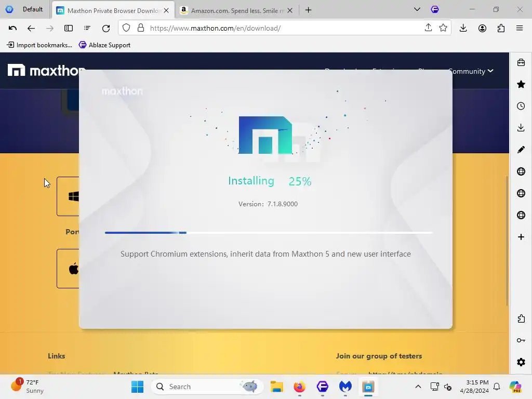The width and height of the screenshot is (532, 399).
Task: Click the installer progress bar
Action: tap(269, 233)
